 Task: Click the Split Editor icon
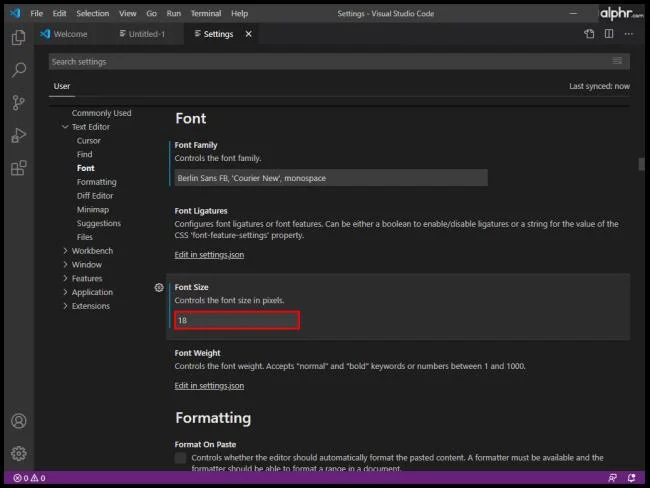[609, 34]
